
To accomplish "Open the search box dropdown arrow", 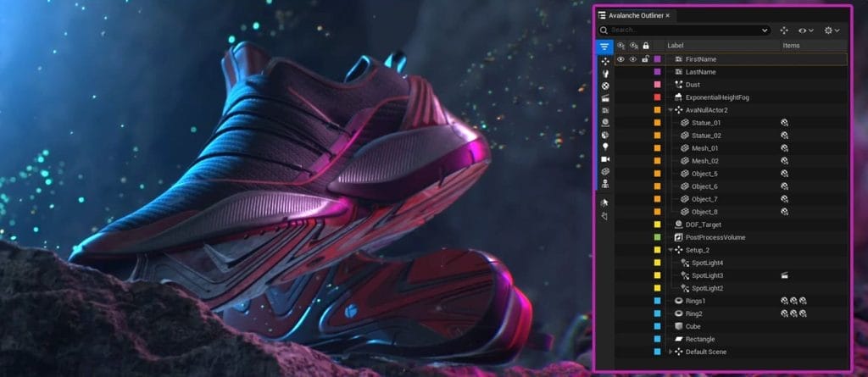I will pos(765,30).
